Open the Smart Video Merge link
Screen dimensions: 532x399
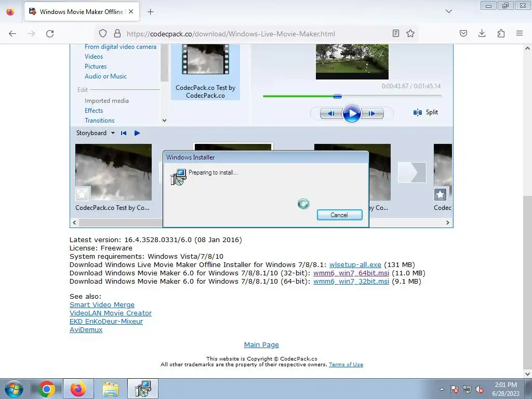pos(102,304)
